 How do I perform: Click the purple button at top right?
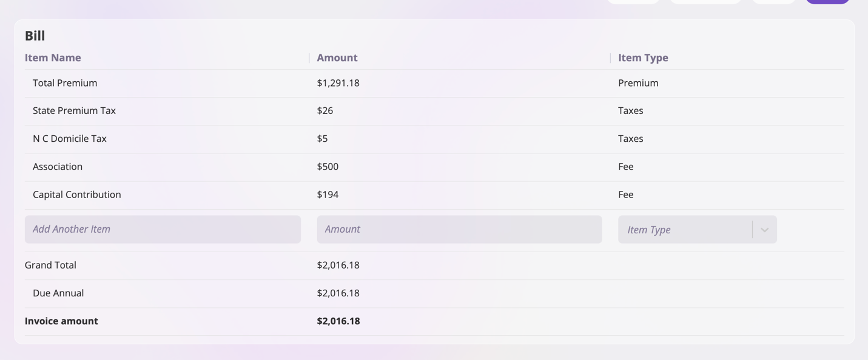tap(827, 1)
